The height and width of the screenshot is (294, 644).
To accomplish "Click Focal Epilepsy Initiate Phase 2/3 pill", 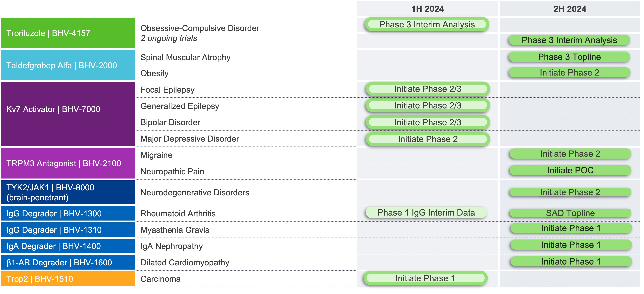I will pos(428,89).
